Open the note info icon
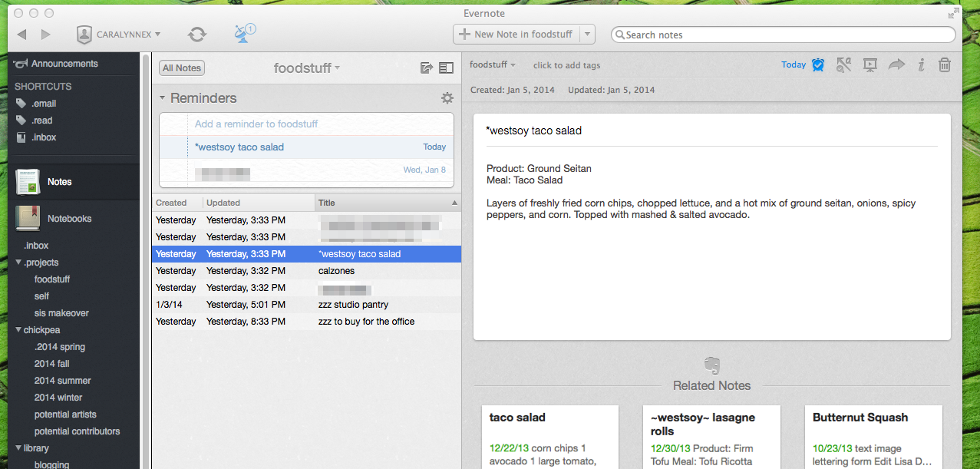 click(921, 65)
